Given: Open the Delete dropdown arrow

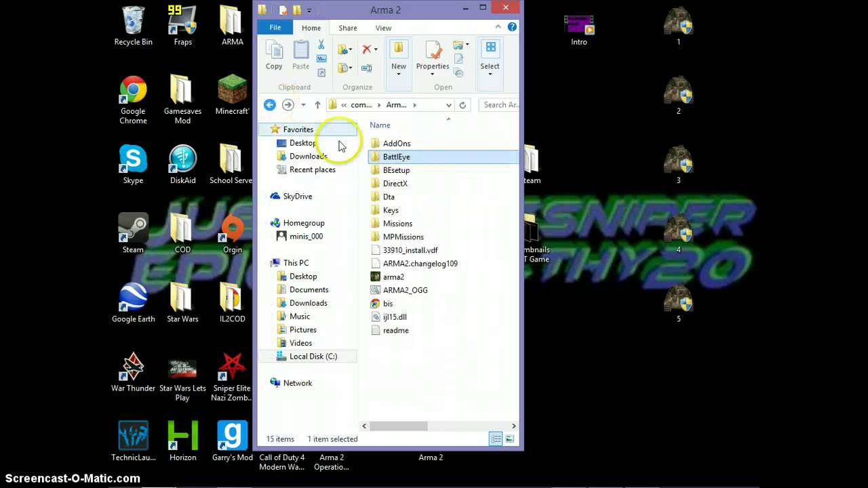Looking at the screenshot, I should [376, 49].
